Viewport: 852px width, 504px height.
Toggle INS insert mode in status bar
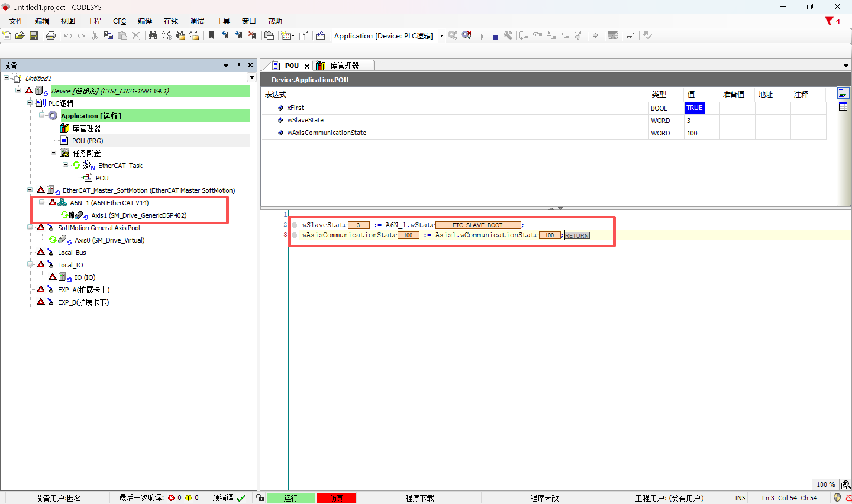tap(740, 498)
